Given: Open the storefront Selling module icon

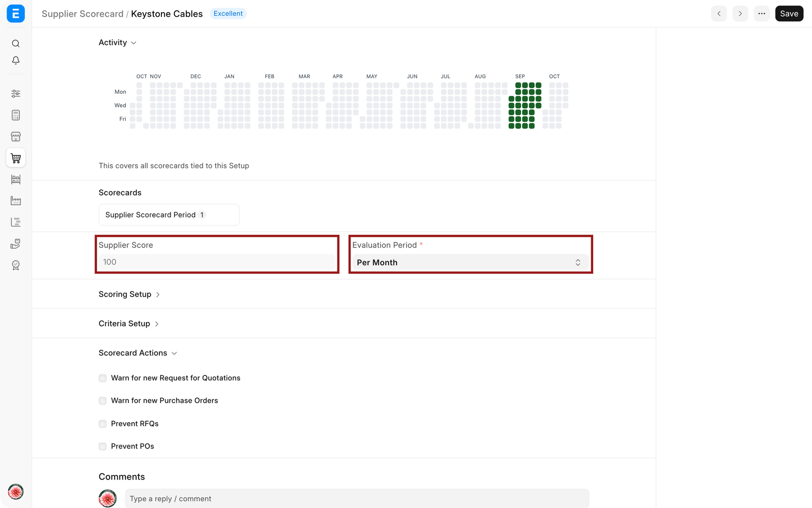Looking at the screenshot, I should tap(16, 137).
